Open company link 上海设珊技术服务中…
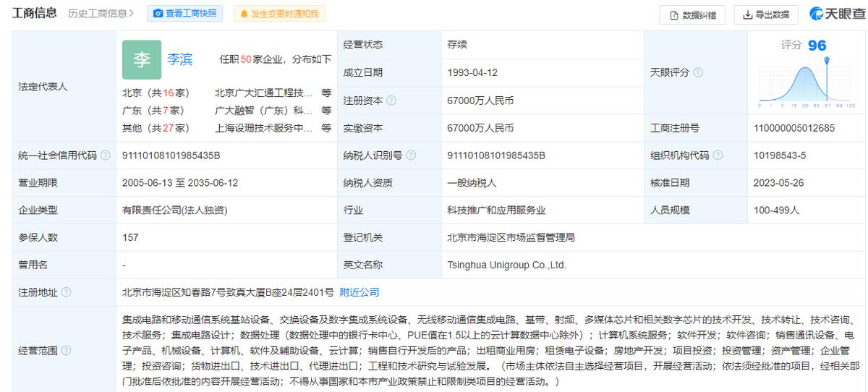This screenshot has height=392, width=868. [x=263, y=128]
